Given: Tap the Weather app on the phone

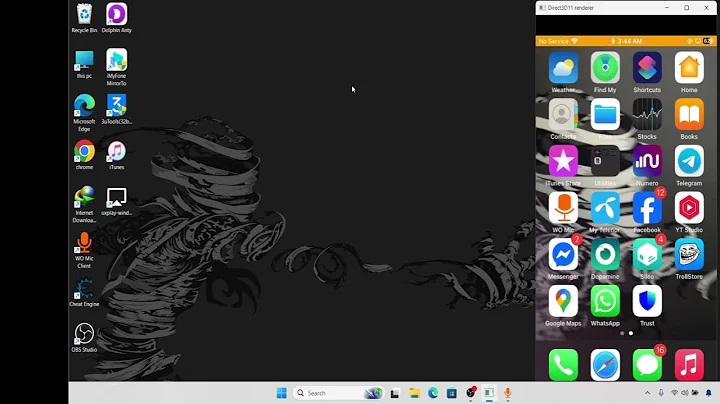Looking at the screenshot, I should 563,67.
